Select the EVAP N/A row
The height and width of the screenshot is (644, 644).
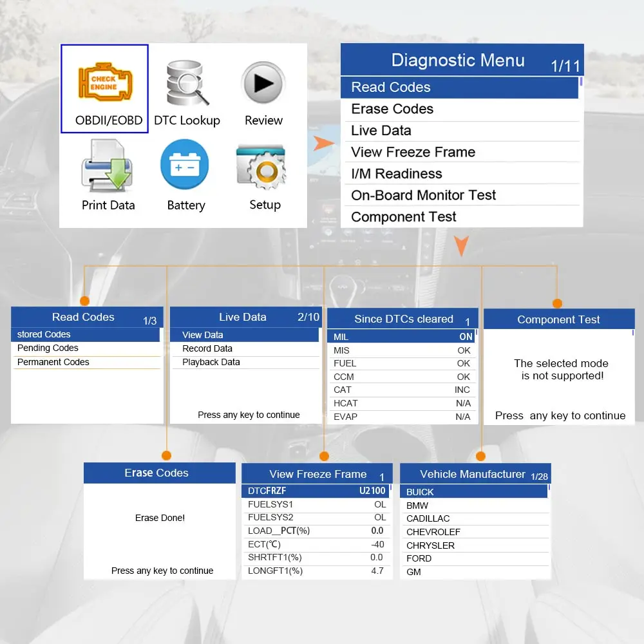point(402,417)
